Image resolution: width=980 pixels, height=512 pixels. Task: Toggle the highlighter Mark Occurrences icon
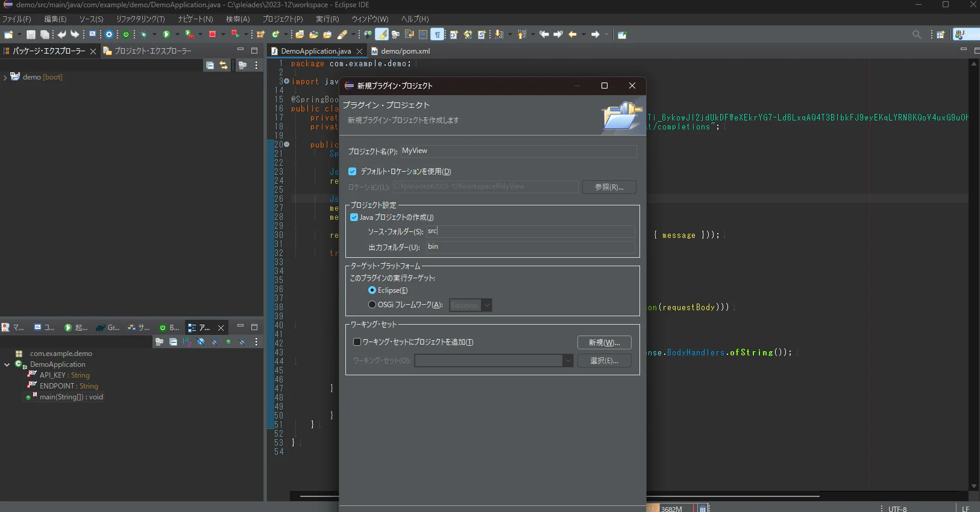382,34
